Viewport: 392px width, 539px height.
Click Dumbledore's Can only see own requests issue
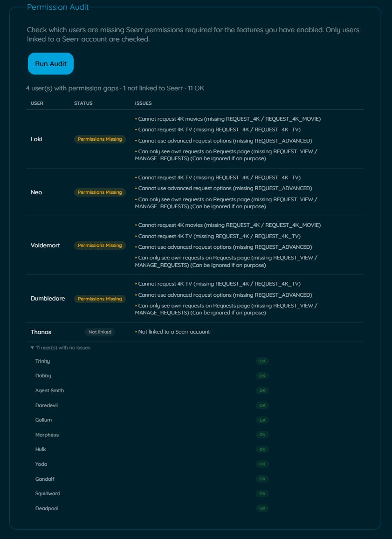point(226,309)
